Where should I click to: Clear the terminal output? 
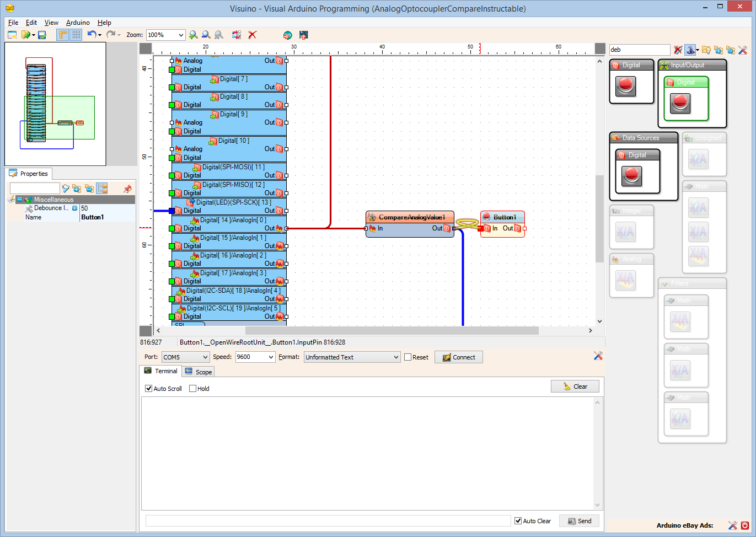tap(575, 386)
